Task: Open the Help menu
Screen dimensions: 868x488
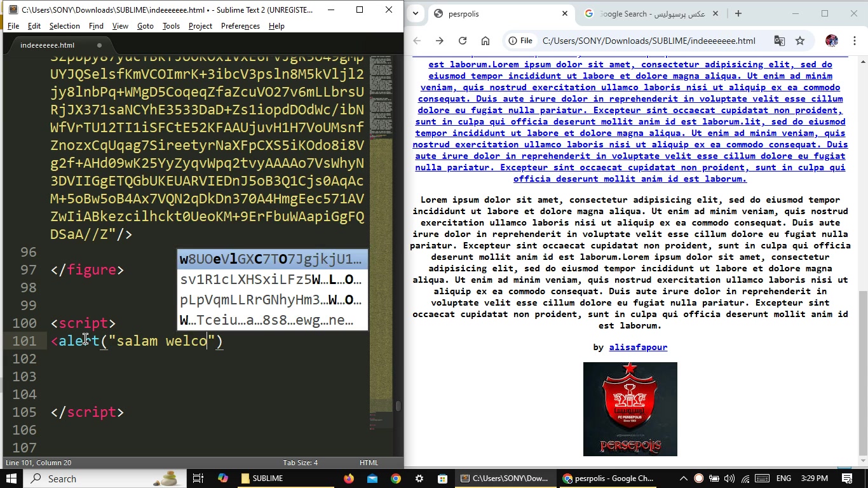Action: [276, 26]
